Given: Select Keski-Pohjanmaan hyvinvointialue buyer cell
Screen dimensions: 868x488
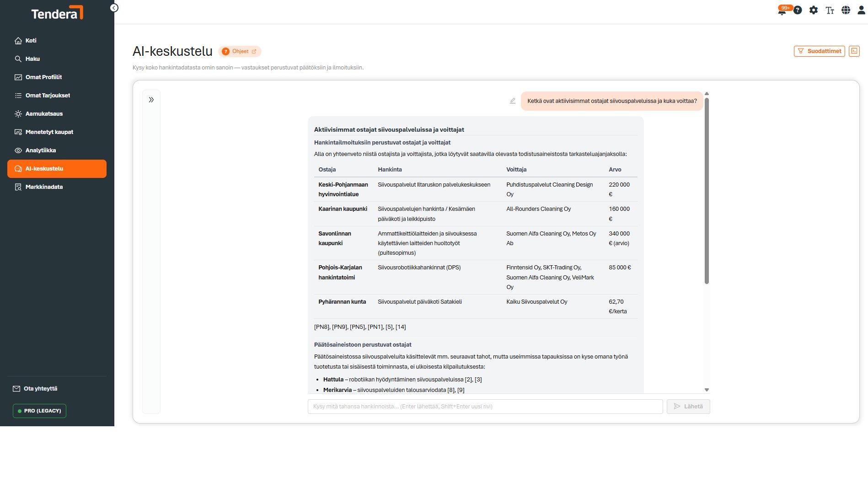Looking at the screenshot, I should 343,189.
